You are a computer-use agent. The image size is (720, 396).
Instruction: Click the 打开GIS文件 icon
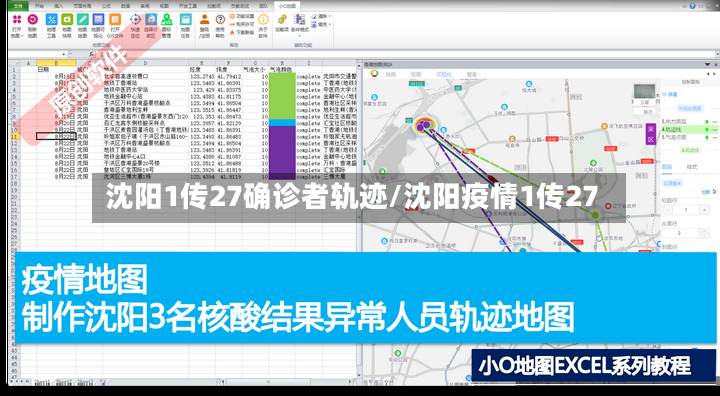tap(115, 19)
